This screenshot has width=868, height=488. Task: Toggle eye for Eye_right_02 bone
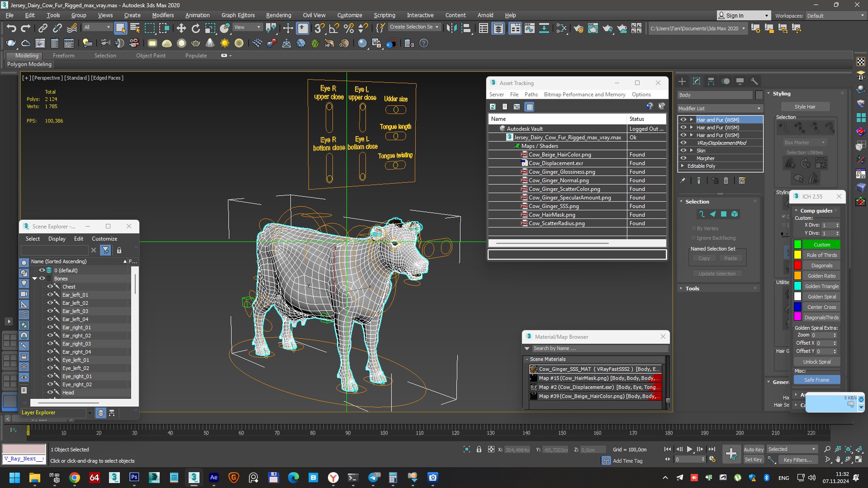[50, 384]
